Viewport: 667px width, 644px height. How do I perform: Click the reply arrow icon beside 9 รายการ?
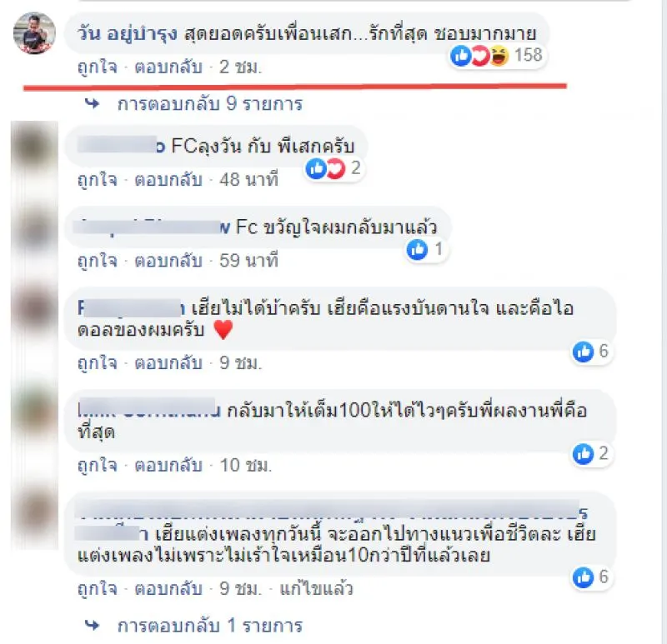coord(92,103)
